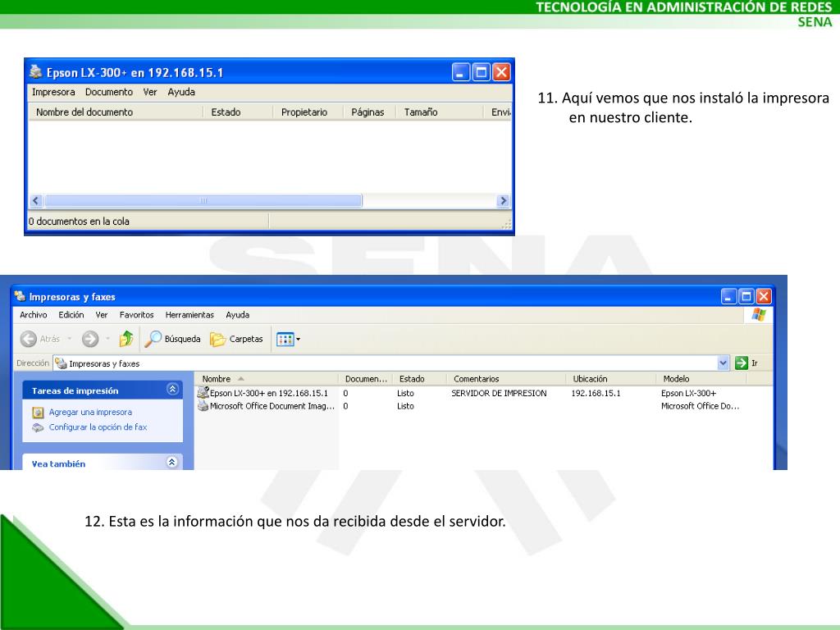Click SERVIDOR DE IMPRESION comment cell
Viewport: 840px width, 630px height.
(499, 393)
